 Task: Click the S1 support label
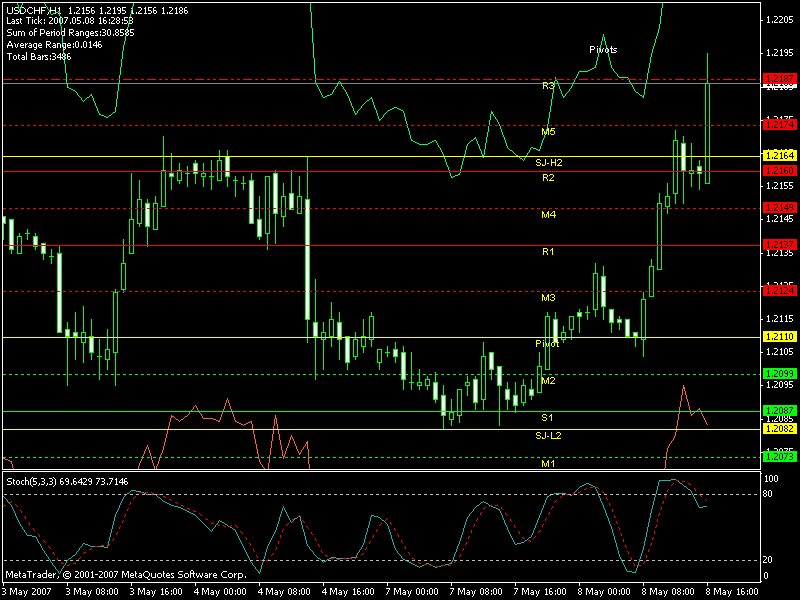coord(548,417)
